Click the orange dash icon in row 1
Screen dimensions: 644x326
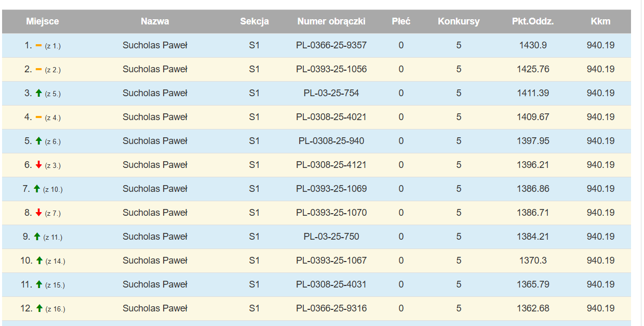pyautogui.click(x=38, y=46)
